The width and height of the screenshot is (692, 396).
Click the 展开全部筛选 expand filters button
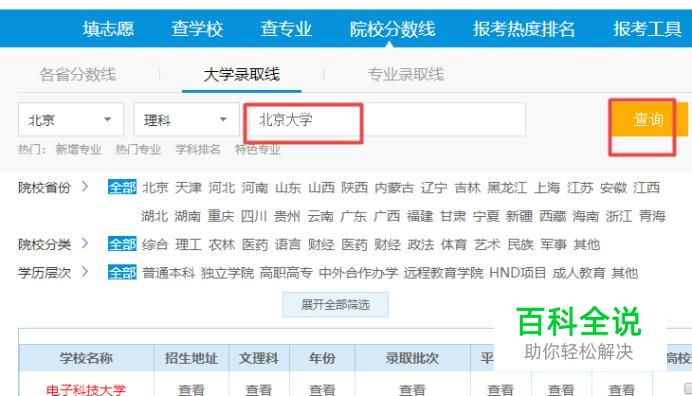[x=335, y=305]
